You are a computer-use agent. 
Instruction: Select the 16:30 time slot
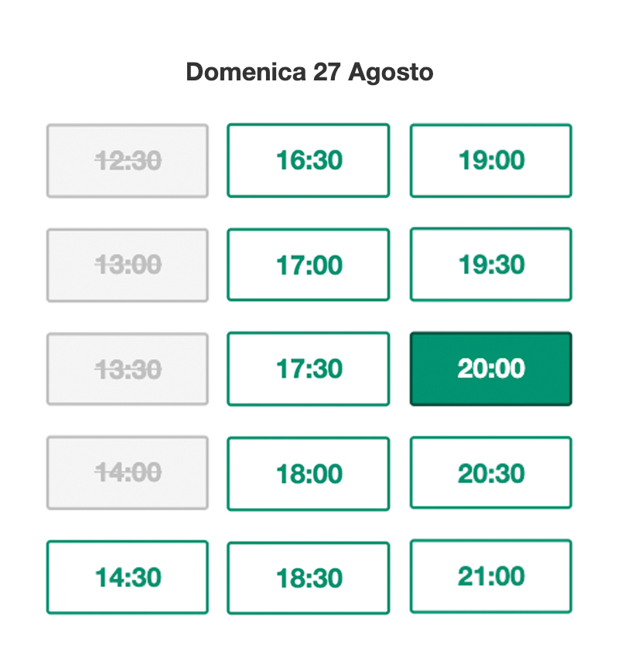point(308,161)
